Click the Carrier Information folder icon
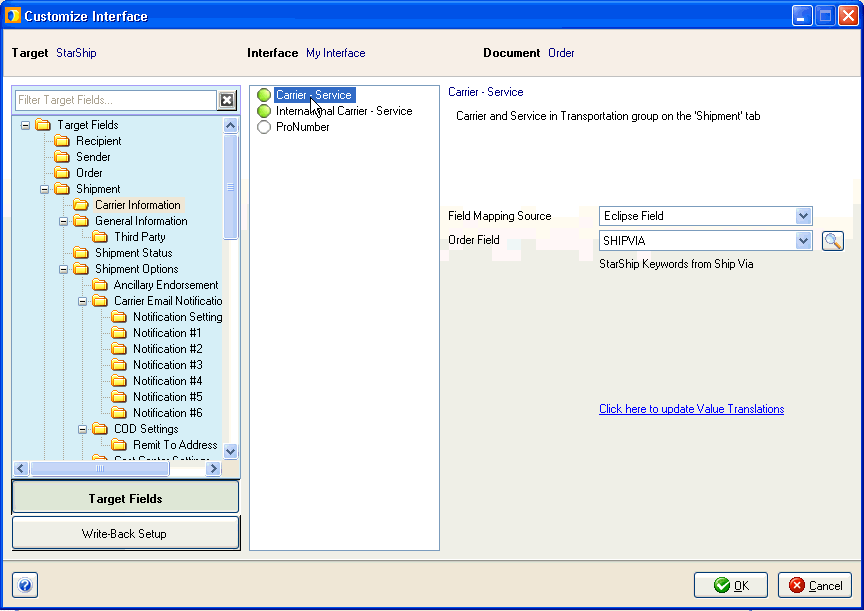 (81, 205)
